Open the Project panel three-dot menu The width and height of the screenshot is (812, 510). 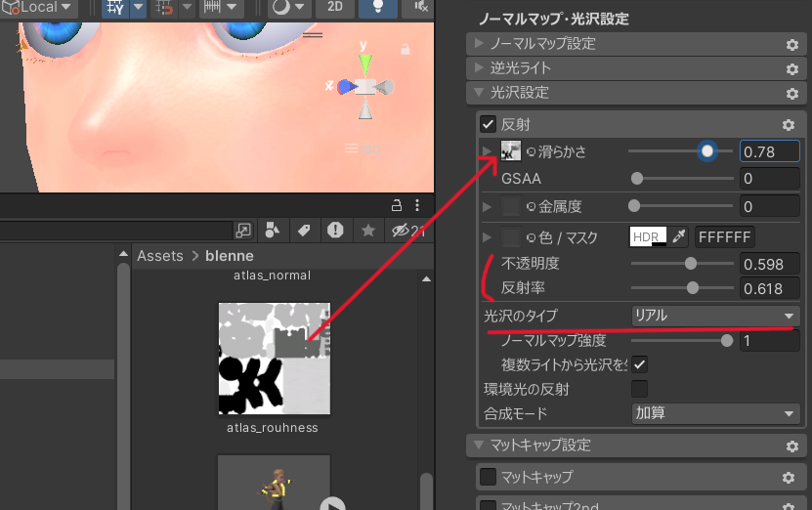pos(417,205)
